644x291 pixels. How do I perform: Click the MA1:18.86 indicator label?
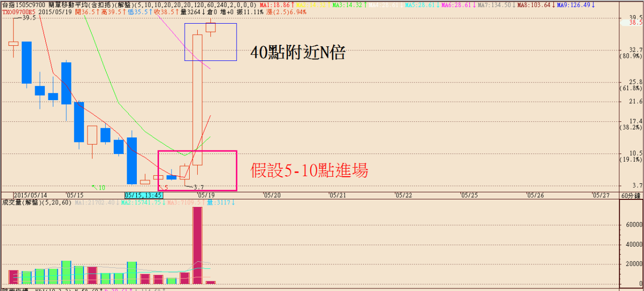[x=275, y=5]
